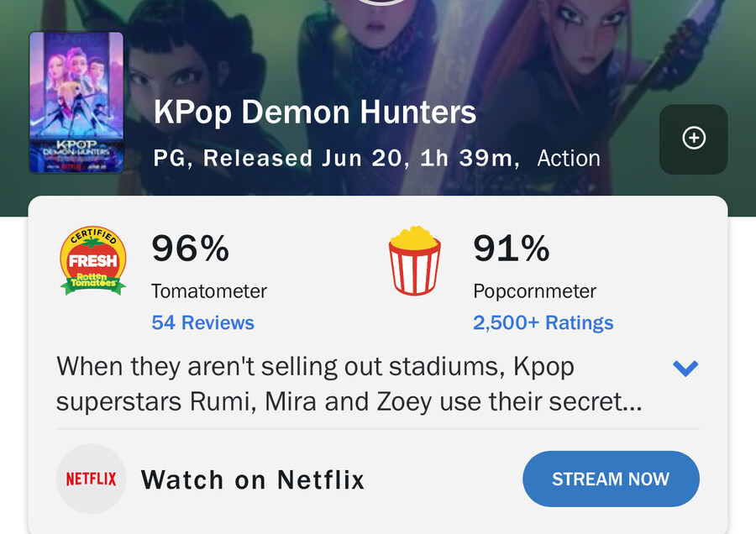Click the 96% Tomatometer score

click(190, 249)
